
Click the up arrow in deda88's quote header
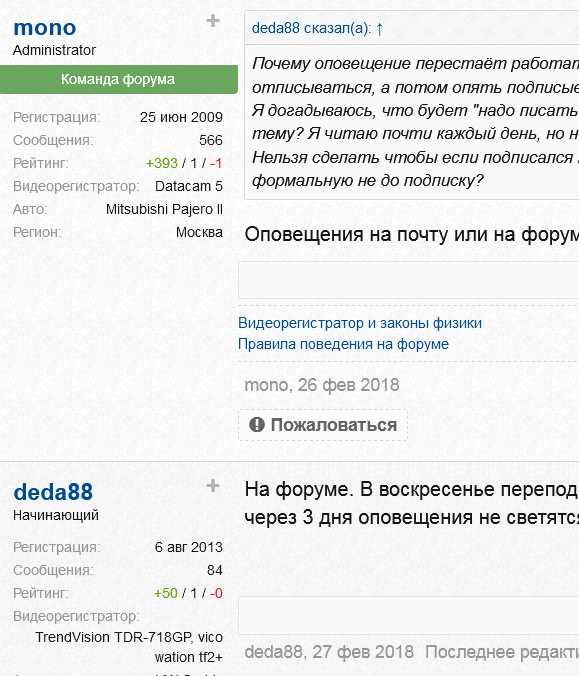(379, 29)
